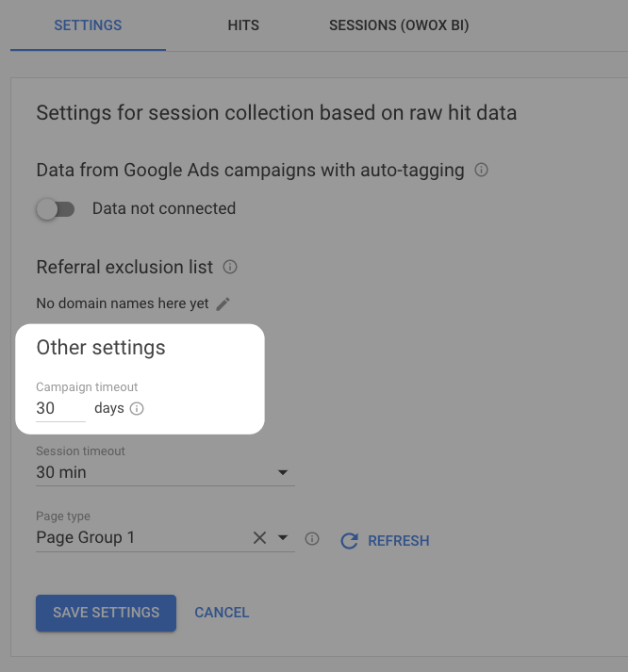
Task: Click the Data not connected label
Action: pyautogui.click(x=164, y=208)
